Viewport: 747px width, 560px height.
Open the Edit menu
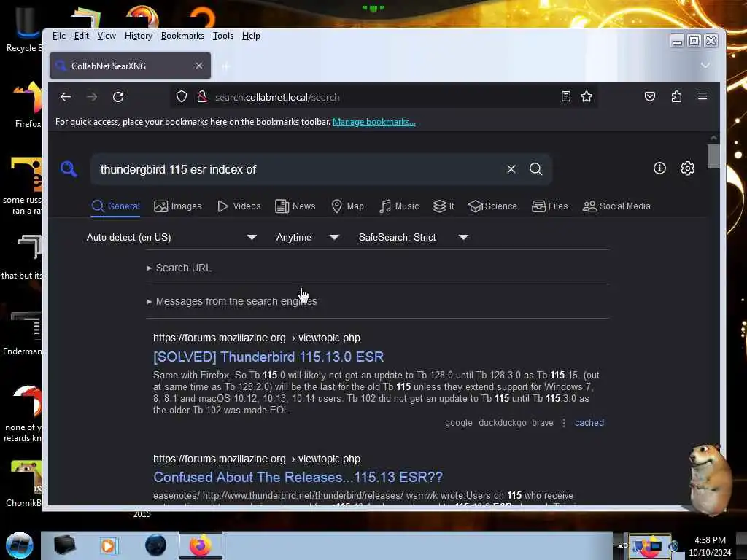(x=82, y=36)
